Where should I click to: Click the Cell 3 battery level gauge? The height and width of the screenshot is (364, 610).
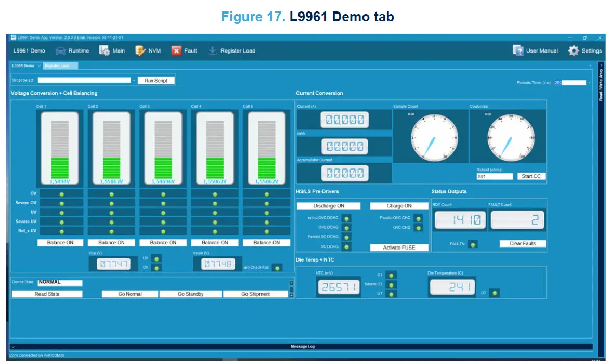click(163, 148)
